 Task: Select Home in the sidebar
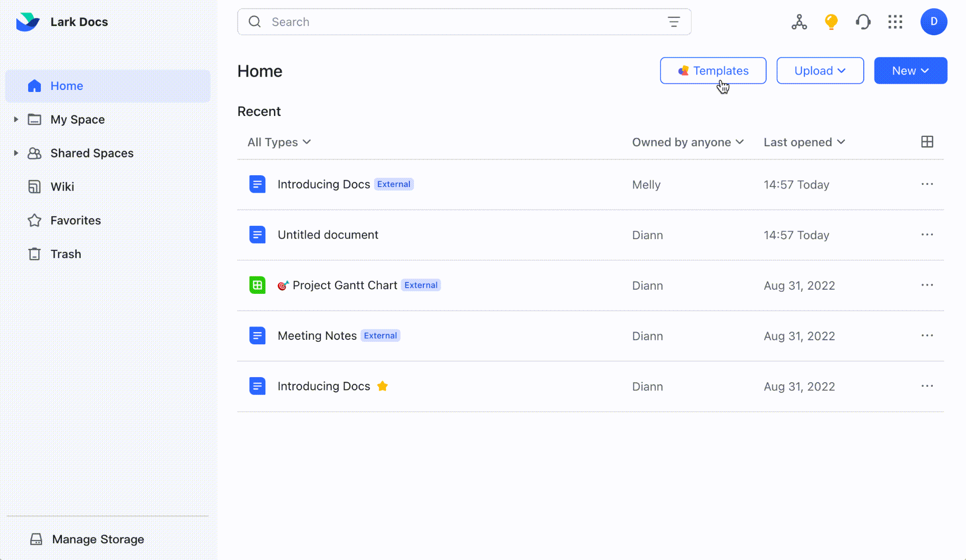pos(66,86)
